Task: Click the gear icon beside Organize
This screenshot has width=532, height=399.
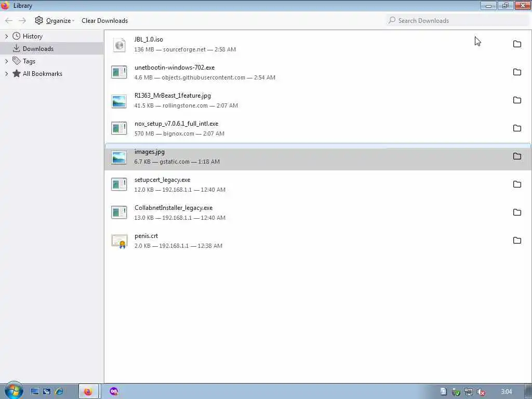Action: click(39, 20)
